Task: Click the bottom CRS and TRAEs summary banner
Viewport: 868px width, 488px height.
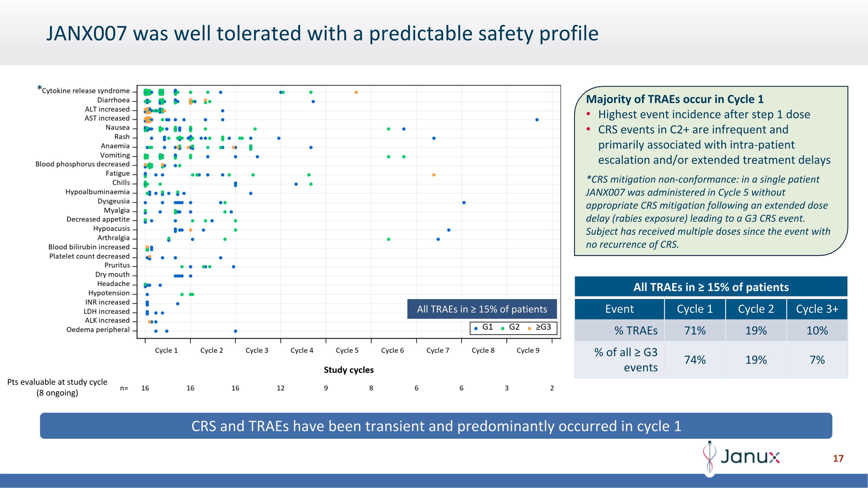Action: point(436,426)
